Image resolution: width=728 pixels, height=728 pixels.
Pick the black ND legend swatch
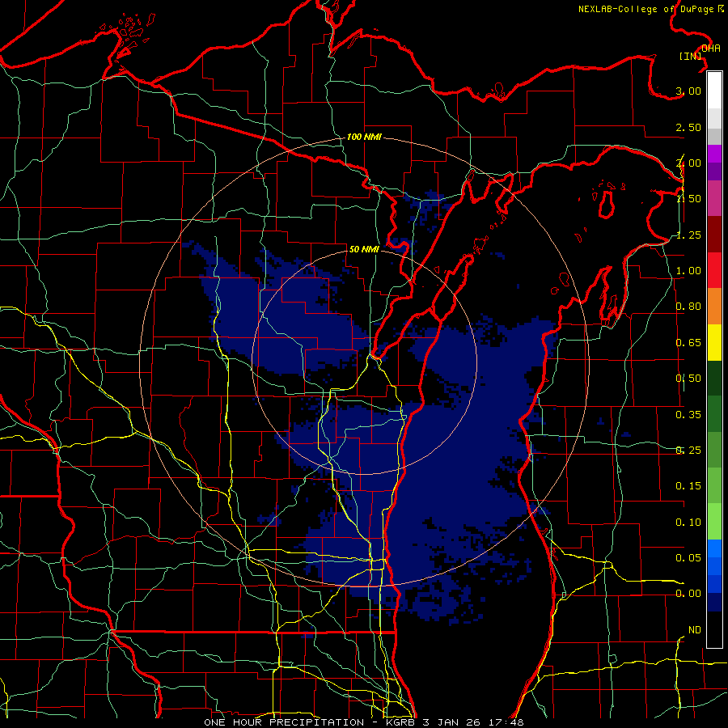pyautogui.click(x=714, y=629)
